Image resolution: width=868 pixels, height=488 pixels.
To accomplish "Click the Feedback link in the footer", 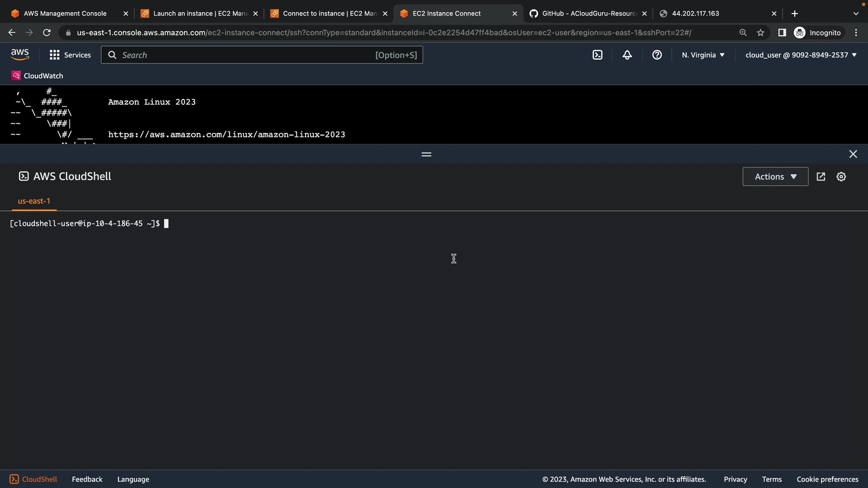I will coord(87,479).
